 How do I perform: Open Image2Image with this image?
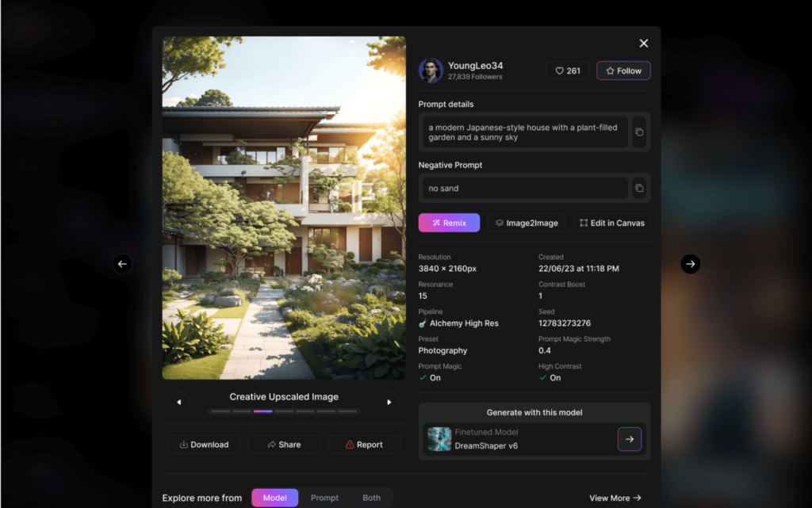pyautogui.click(x=527, y=223)
